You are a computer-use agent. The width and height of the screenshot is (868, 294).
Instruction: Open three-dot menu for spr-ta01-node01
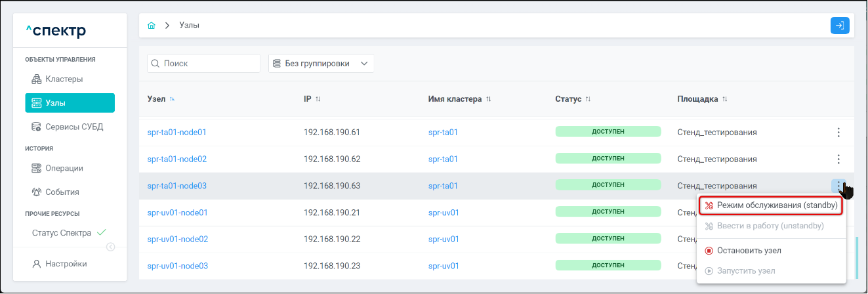838,133
